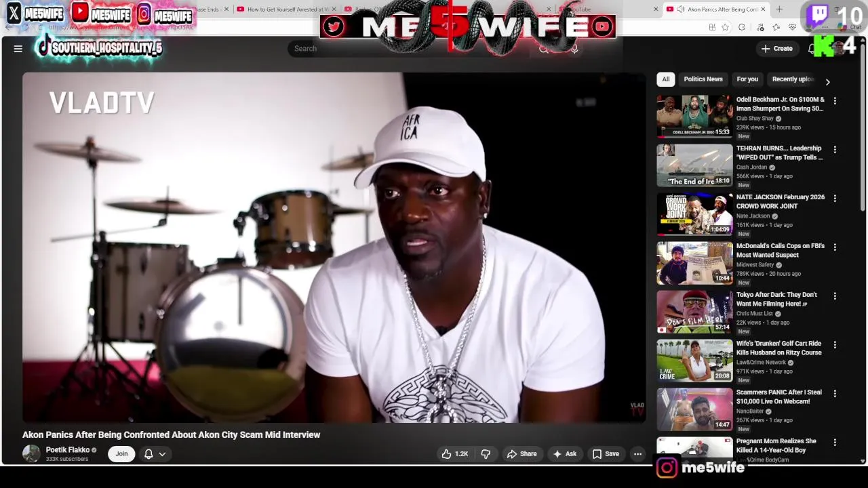Screen dimensions: 868x488
Task: Click Cash Jordan channel name
Action: tap(751, 167)
